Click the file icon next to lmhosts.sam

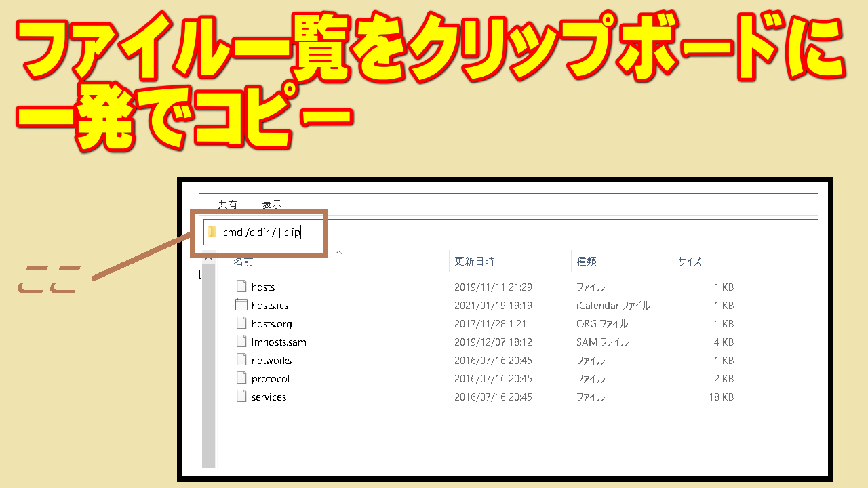click(x=242, y=342)
